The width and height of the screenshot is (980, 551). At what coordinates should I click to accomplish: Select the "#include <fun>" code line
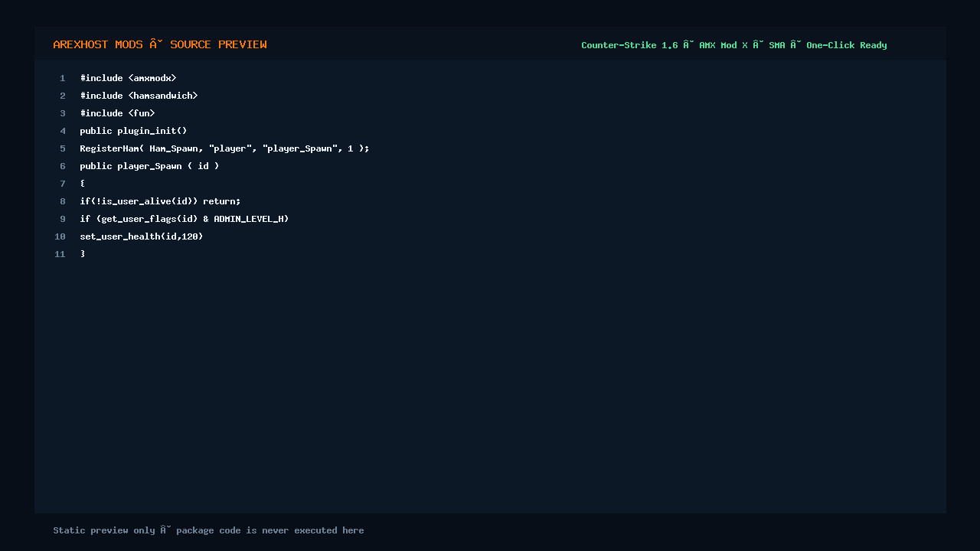(117, 113)
